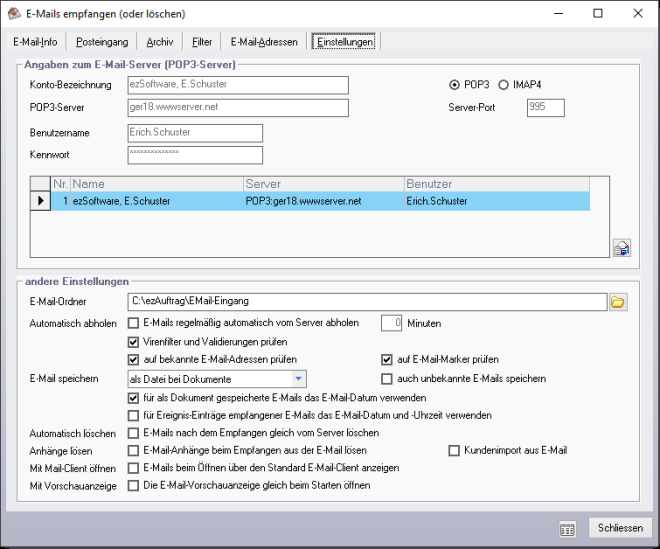Enable automatic regular email retrieval checkbox
This screenshot has width=660, height=549.
[133, 323]
